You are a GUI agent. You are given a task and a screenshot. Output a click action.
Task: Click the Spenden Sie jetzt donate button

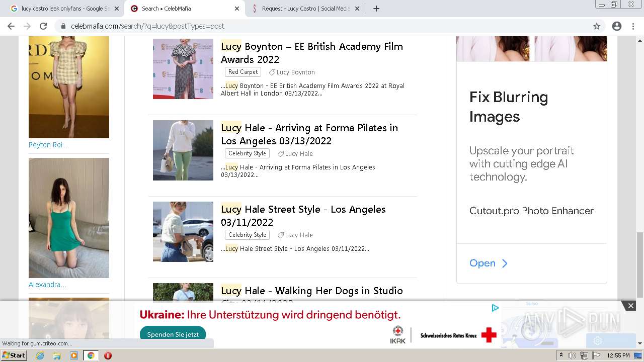(173, 334)
